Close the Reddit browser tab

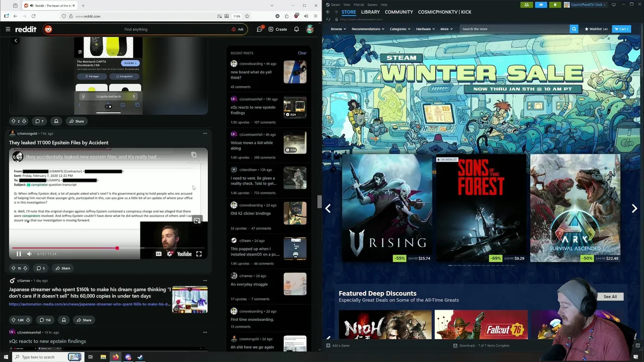tap(73, 6)
